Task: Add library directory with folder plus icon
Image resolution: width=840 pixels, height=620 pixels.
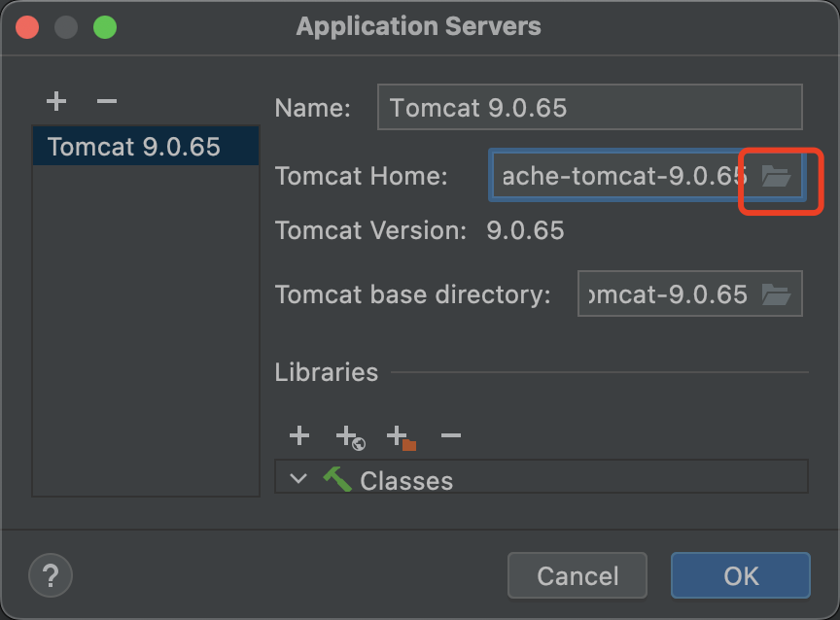Action: tap(402, 438)
